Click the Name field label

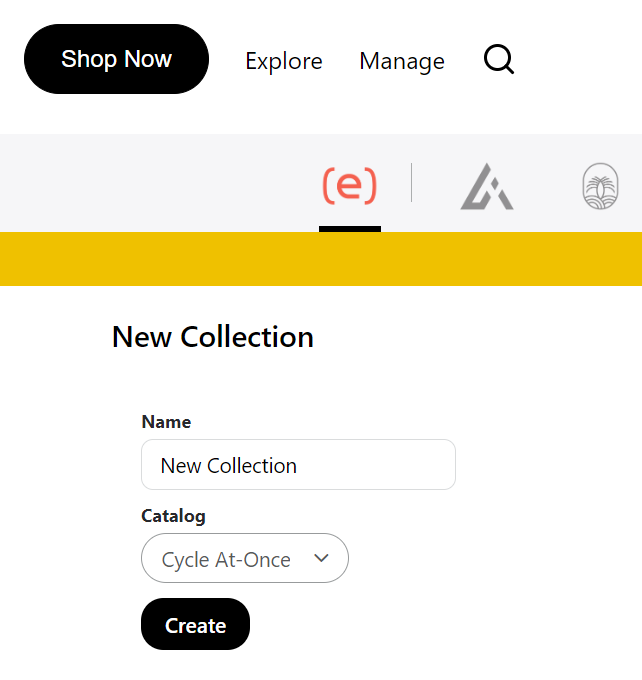pyautogui.click(x=166, y=422)
